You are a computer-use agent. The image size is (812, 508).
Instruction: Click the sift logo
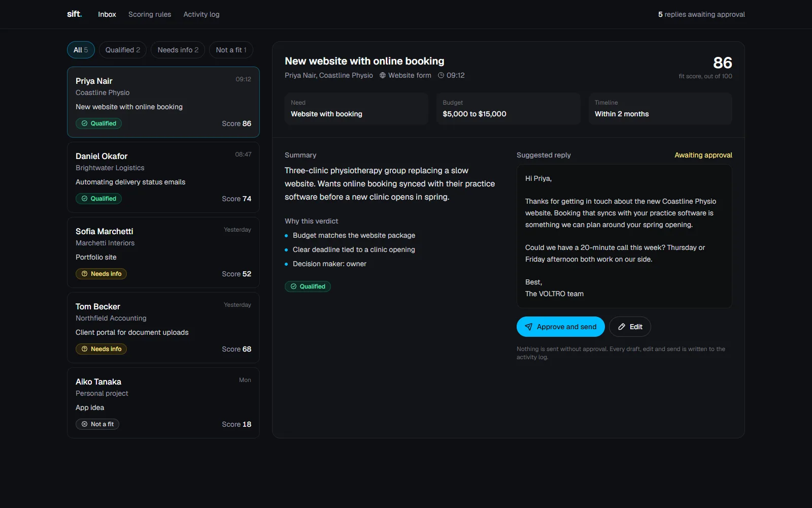(x=74, y=14)
